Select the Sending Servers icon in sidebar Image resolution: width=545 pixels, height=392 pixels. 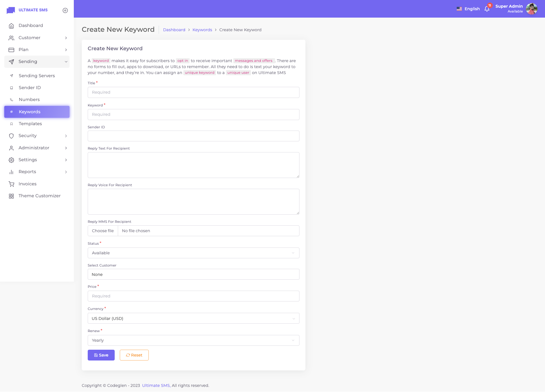tap(11, 76)
